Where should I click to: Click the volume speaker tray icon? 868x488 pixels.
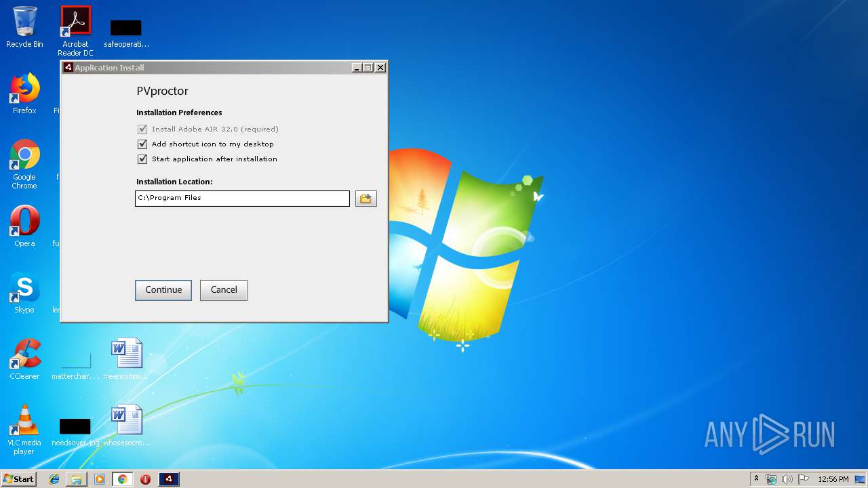point(787,479)
